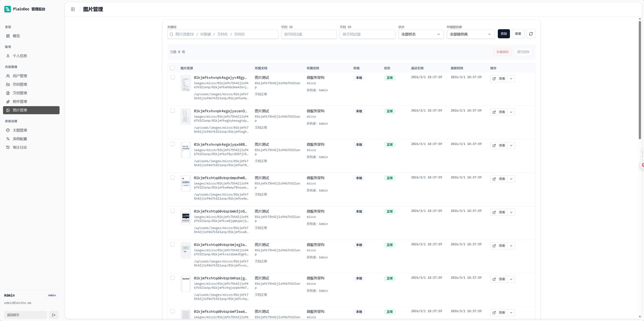Viewport: 644px width, 321px height.
Task: Select all rows with the header checkbox
Action: tap(172, 68)
